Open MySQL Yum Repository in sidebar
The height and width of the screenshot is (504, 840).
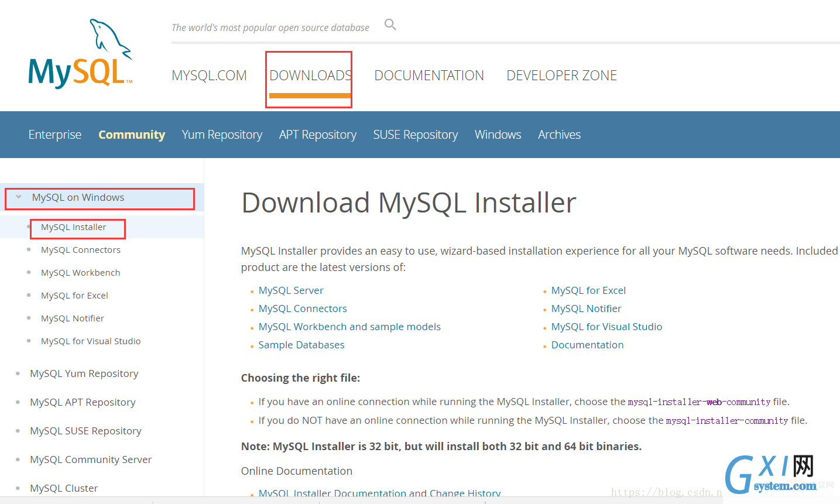click(84, 373)
